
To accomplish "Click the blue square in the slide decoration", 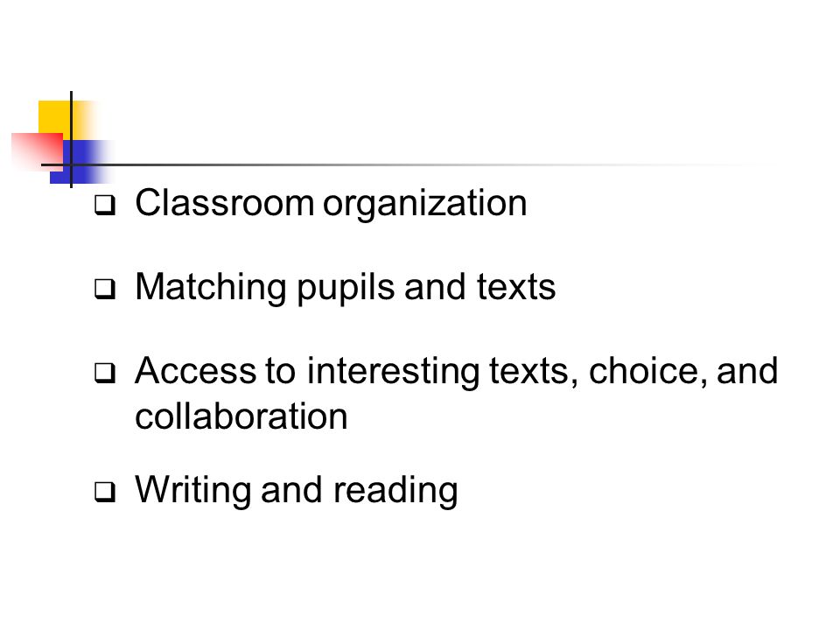I will click(81, 162).
